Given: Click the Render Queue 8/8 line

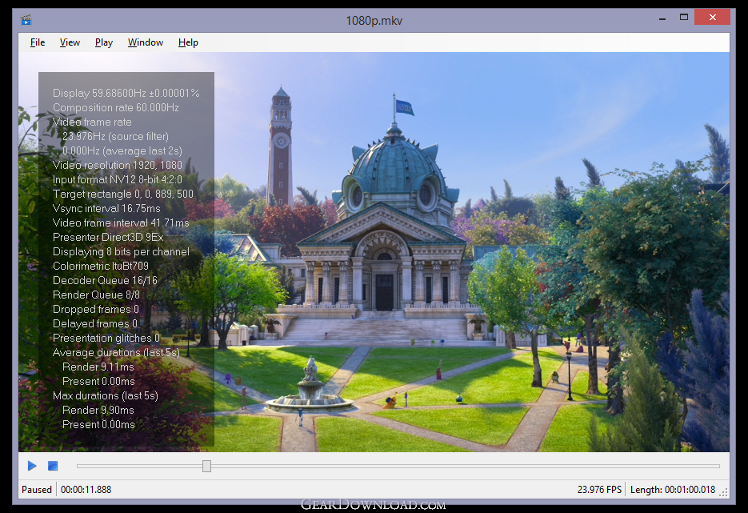Looking at the screenshot, I should [96, 295].
